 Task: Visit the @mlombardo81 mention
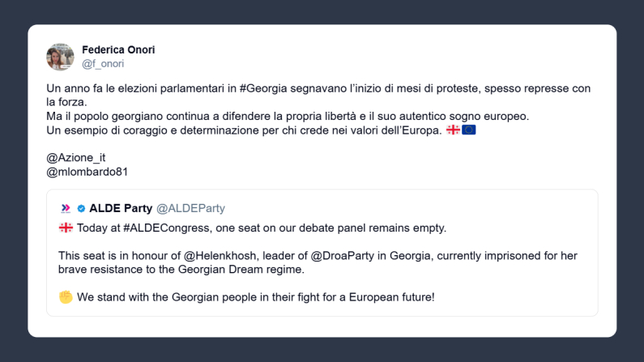point(87,172)
